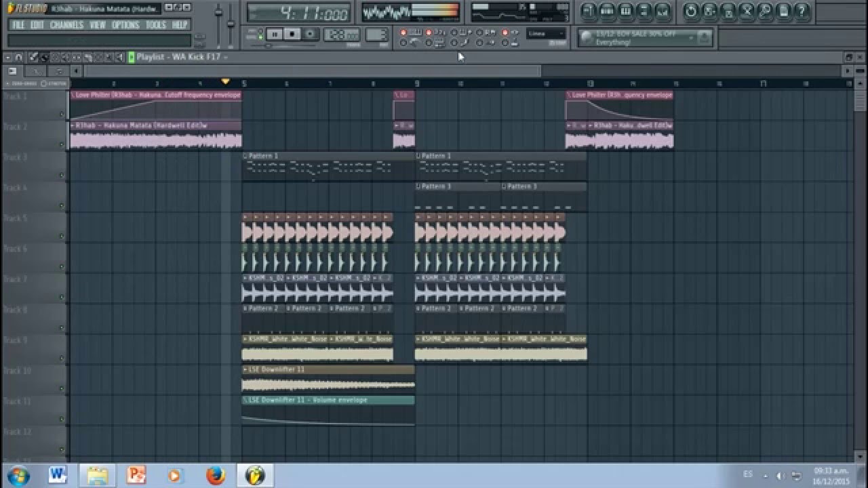
Task: Click the save project shortcut icon
Action: tap(709, 10)
